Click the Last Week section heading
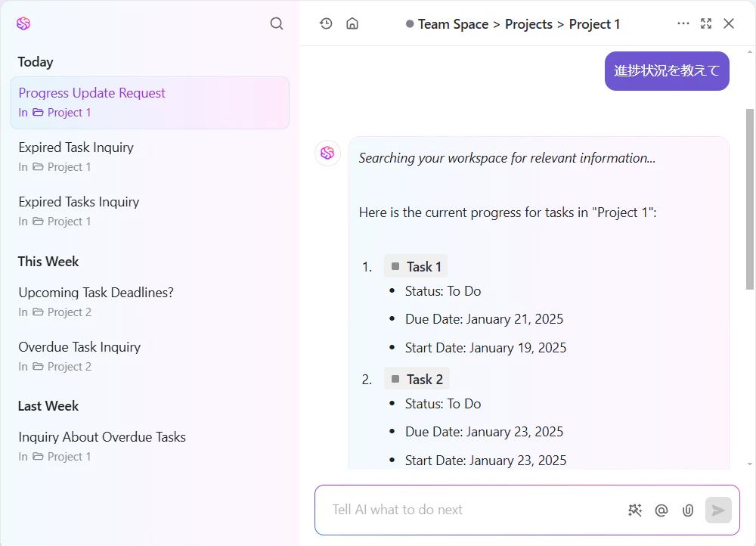 click(x=48, y=406)
